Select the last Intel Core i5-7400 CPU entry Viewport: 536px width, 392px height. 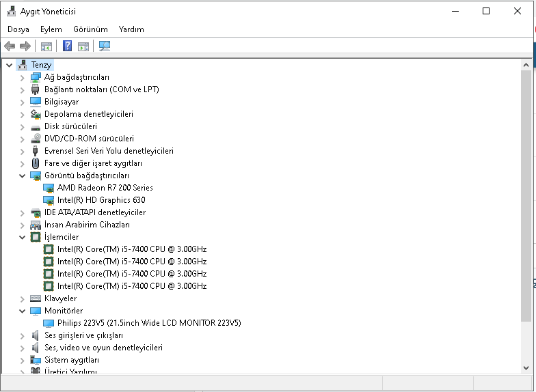click(x=132, y=286)
